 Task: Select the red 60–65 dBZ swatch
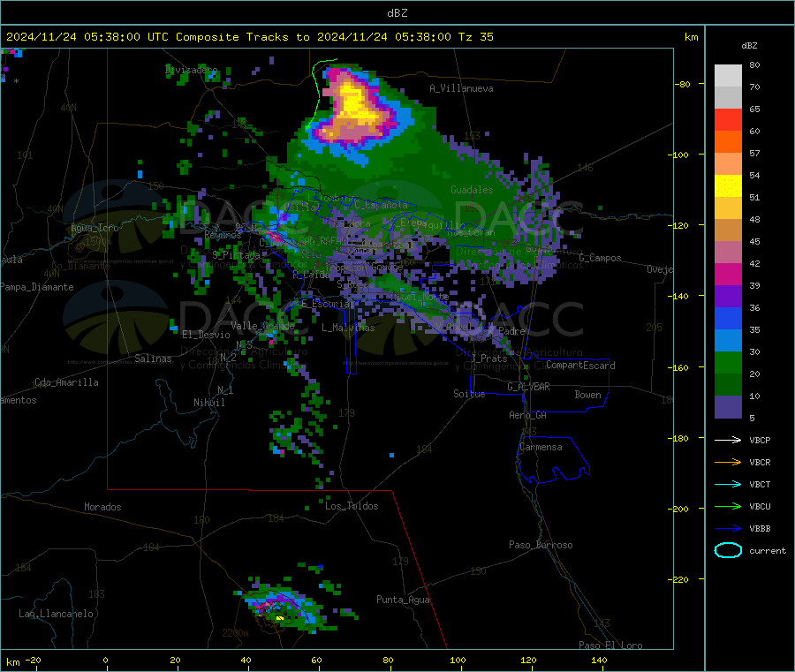coord(728,119)
